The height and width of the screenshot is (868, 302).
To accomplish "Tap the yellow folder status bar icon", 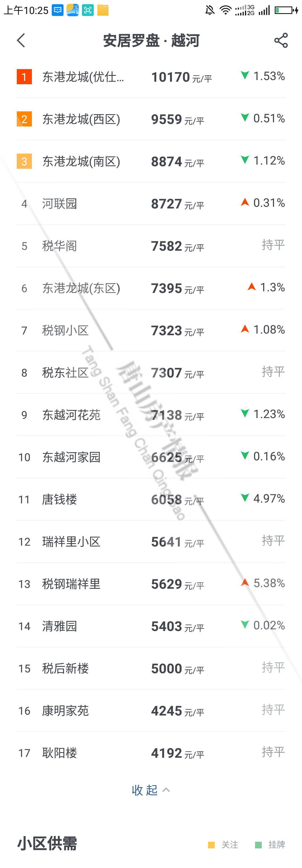I will pyautogui.click(x=103, y=10).
